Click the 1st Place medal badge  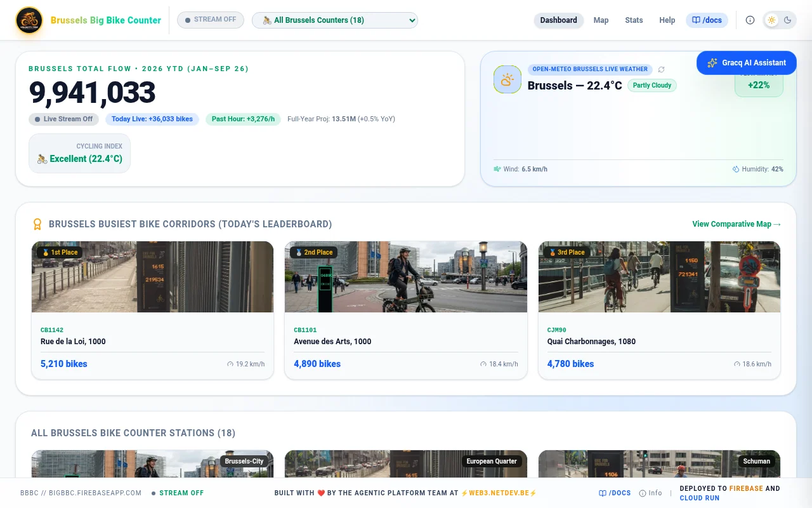pos(60,252)
